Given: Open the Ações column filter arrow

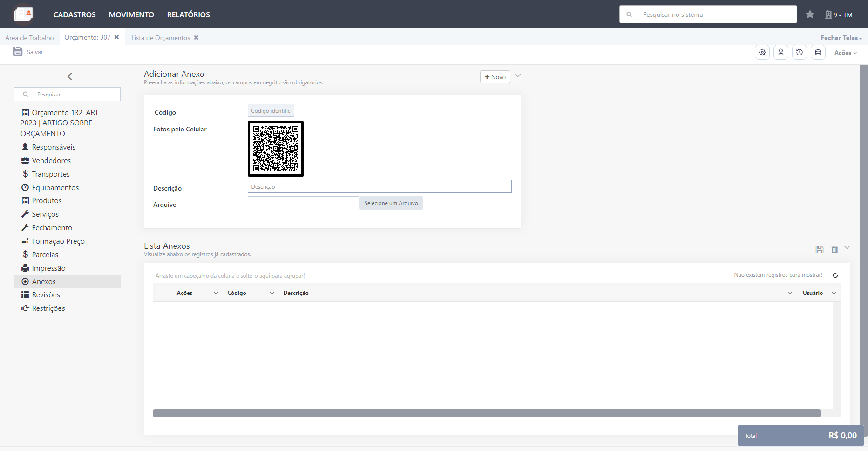Looking at the screenshot, I should tap(216, 293).
